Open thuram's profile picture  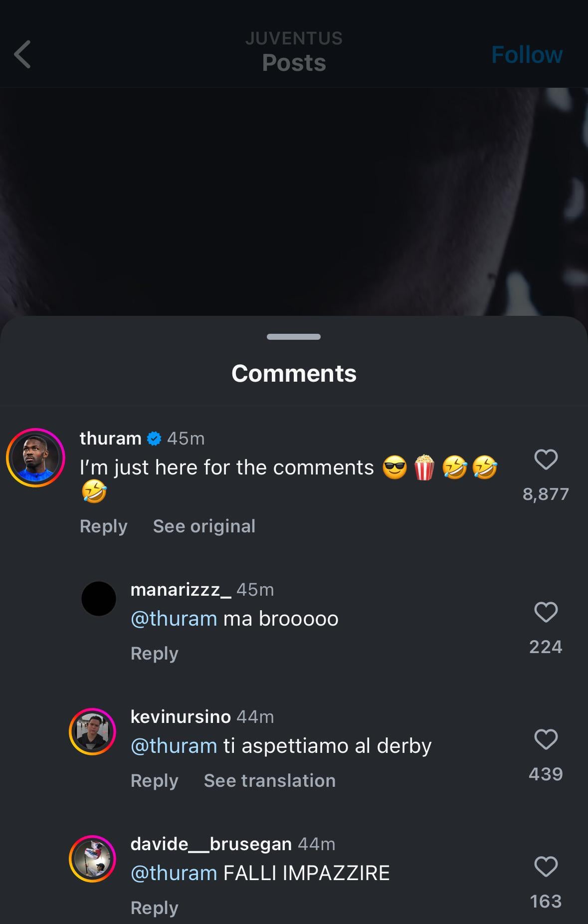[x=35, y=458]
